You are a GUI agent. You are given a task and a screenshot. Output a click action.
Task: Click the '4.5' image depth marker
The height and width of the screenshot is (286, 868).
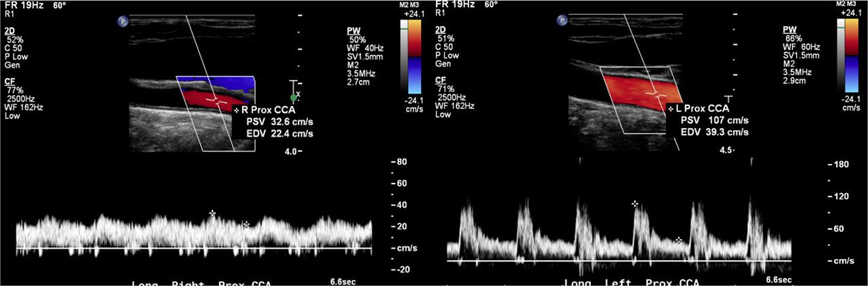pos(726,150)
